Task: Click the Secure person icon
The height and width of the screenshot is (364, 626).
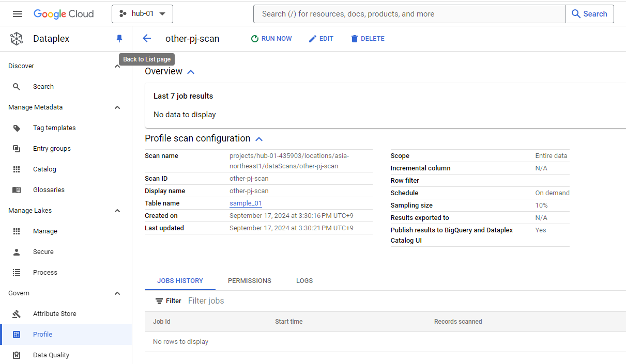Action: point(17,252)
